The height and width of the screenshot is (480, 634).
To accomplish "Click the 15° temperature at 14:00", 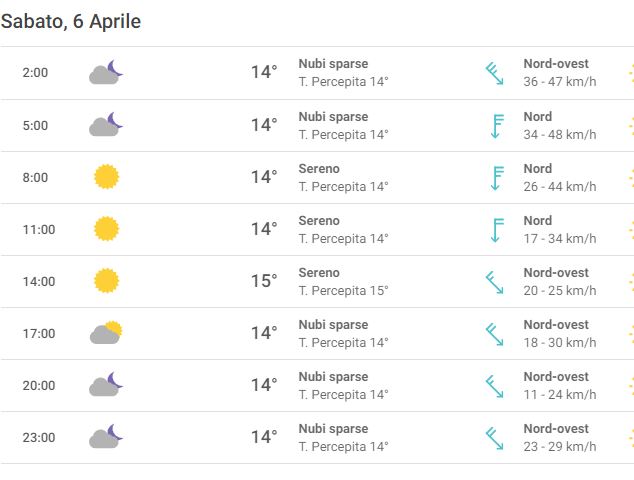I will pyautogui.click(x=263, y=281).
